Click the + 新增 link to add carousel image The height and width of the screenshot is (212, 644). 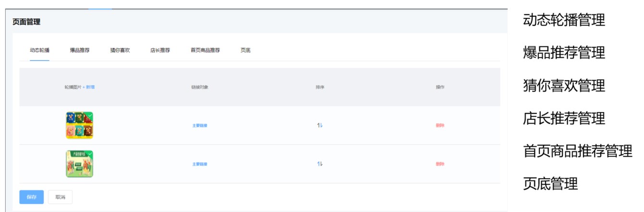(x=89, y=87)
